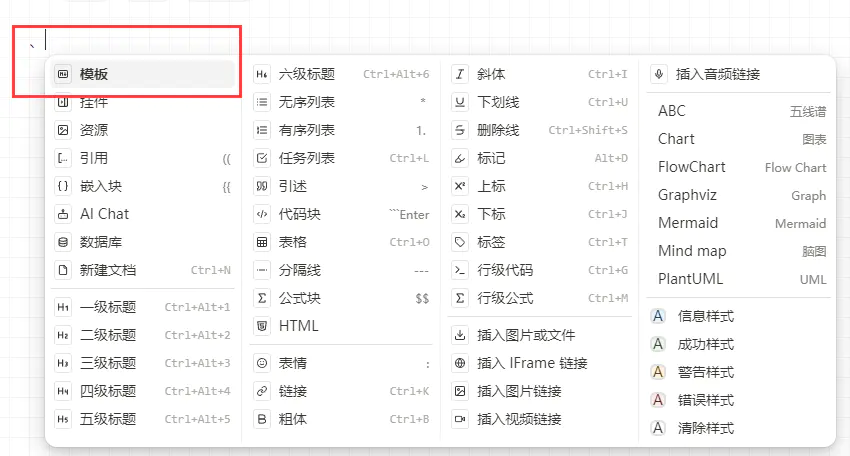Insert a Graphviz graph block
This screenshot has width=850, height=456.
[x=739, y=195]
